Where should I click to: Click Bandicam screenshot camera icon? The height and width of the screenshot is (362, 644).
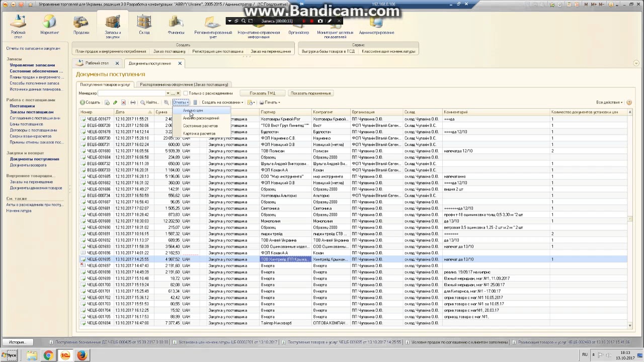pyautogui.click(x=320, y=21)
